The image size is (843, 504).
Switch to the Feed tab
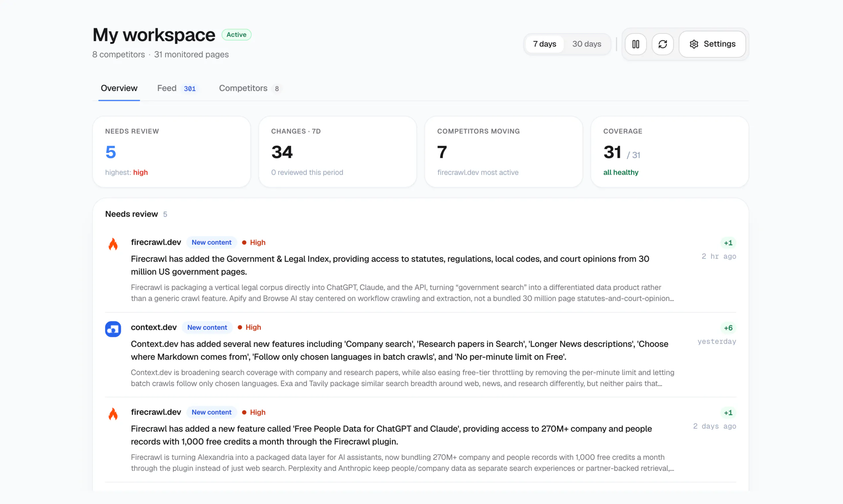pos(177,88)
